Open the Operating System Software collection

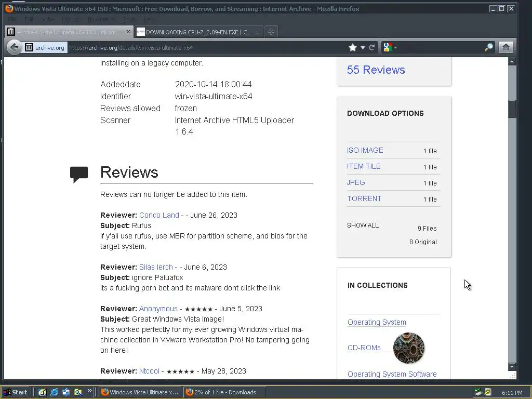392,374
